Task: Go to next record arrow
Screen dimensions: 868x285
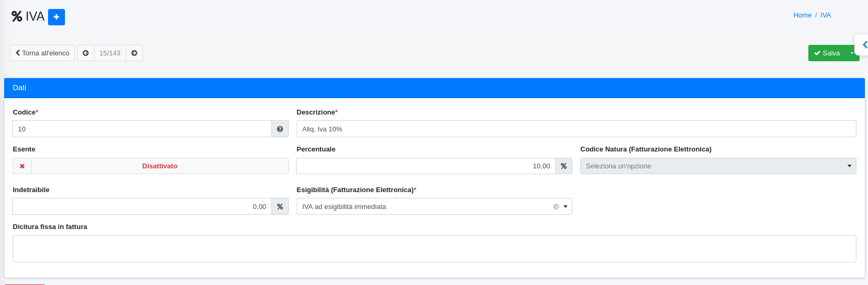Action: click(x=134, y=53)
